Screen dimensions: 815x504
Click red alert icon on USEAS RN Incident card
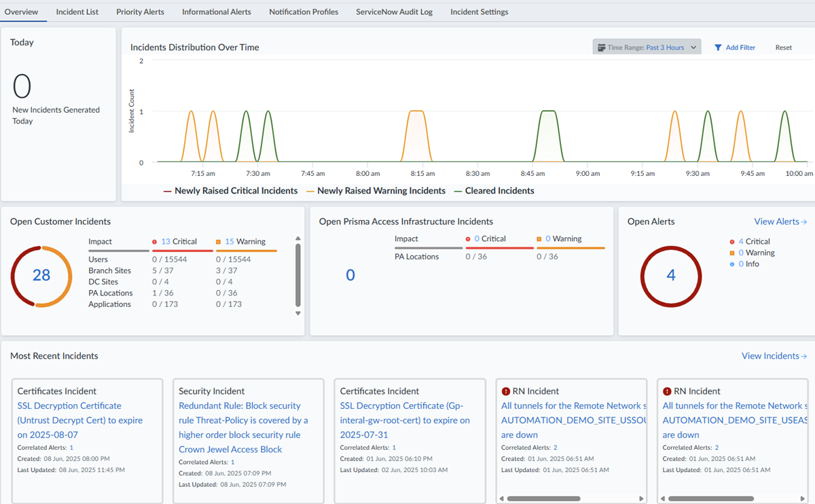pos(667,391)
